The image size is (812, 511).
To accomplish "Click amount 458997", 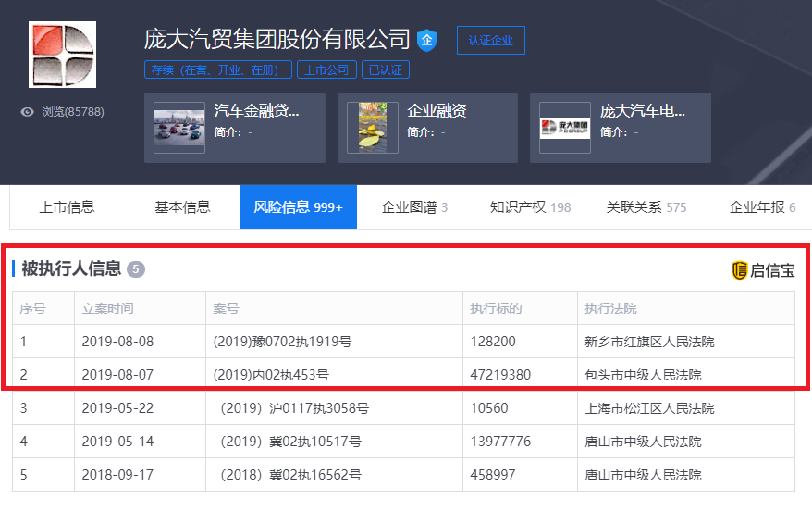I will (x=493, y=475).
